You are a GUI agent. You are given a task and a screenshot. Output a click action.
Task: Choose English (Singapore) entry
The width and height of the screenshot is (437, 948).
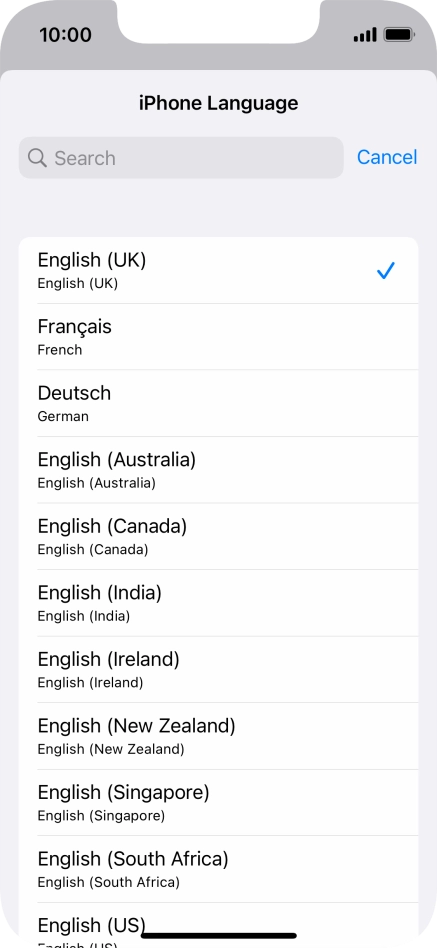point(218,802)
